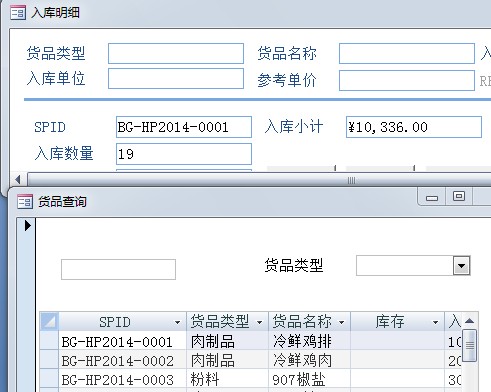Click the 入库数量 field showing 19
The height and width of the screenshot is (392, 491).
[184, 154]
